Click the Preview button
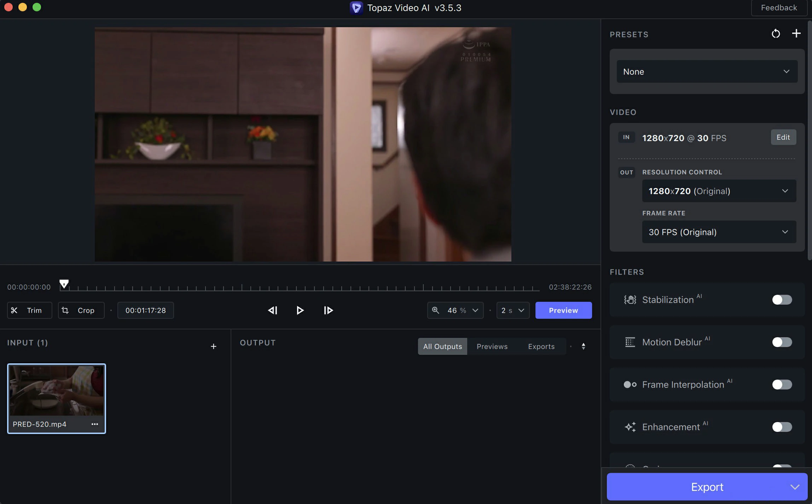 pyautogui.click(x=563, y=310)
